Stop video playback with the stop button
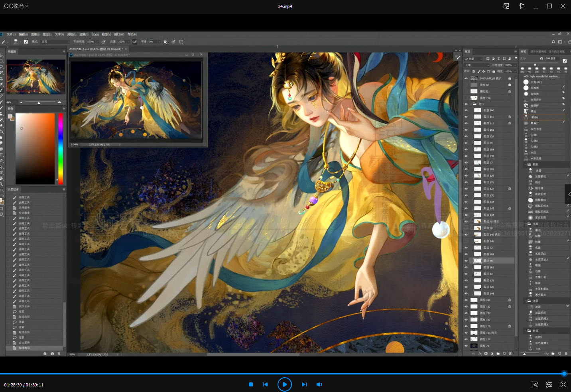 pos(251,384)
